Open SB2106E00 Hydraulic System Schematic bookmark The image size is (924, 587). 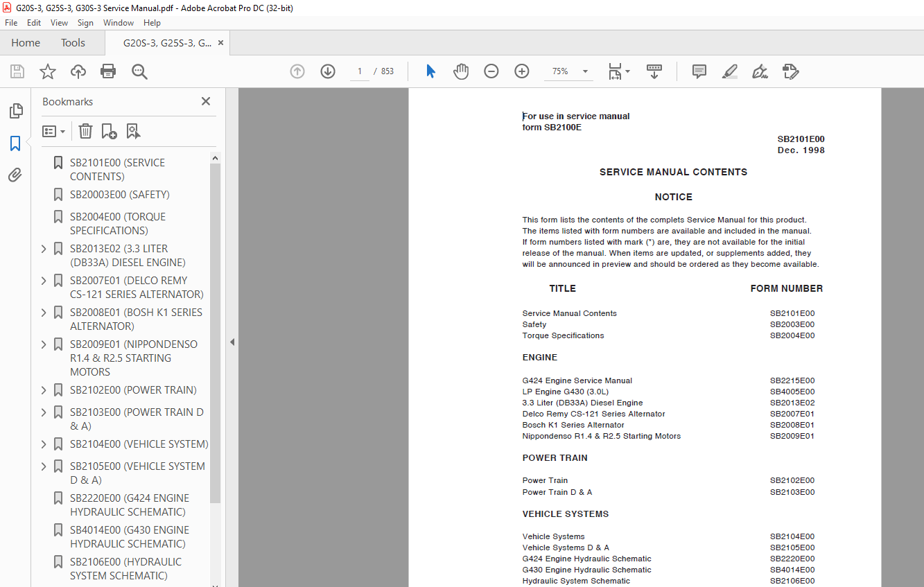(125, 569)
